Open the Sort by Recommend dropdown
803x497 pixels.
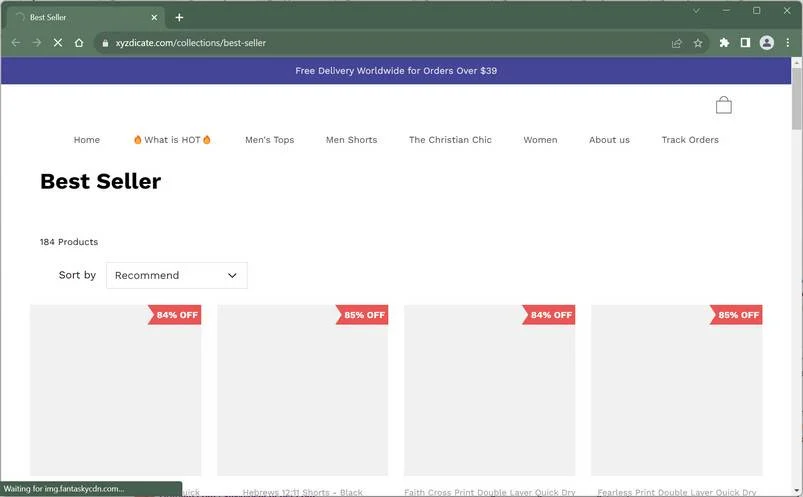coord(177,275)
